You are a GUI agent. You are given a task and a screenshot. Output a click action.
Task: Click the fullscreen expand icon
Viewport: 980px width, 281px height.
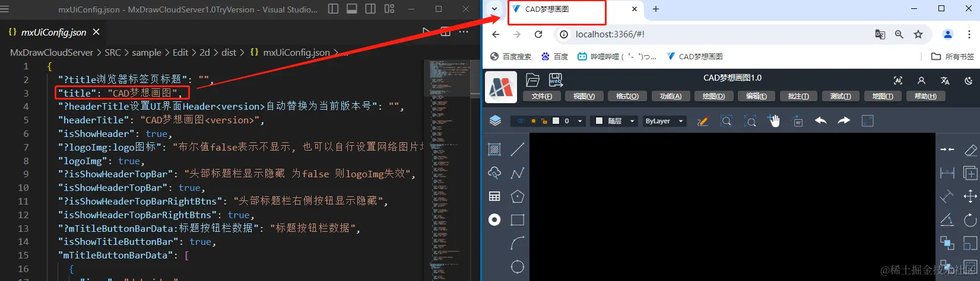(x=868, y=121)
